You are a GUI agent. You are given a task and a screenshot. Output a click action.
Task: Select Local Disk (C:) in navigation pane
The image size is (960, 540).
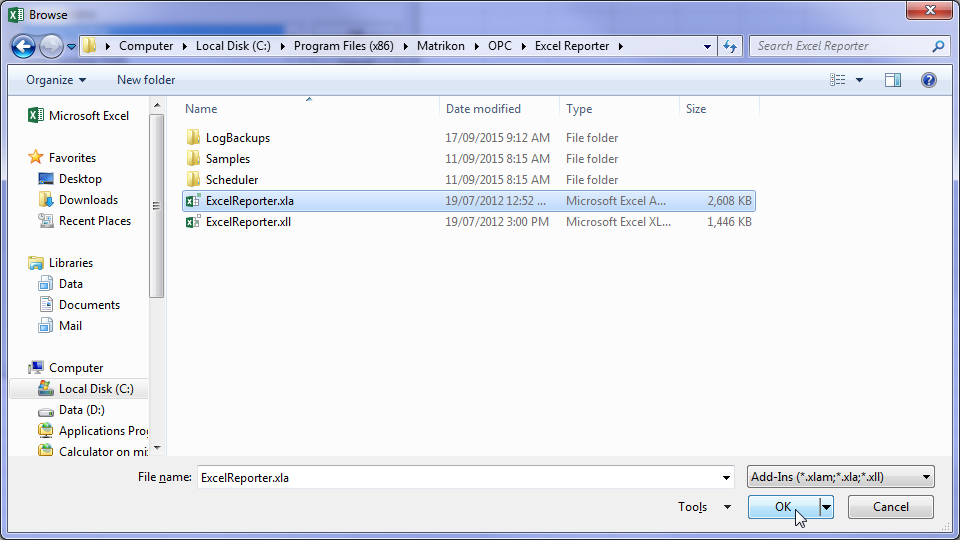[x=79, y=389]
